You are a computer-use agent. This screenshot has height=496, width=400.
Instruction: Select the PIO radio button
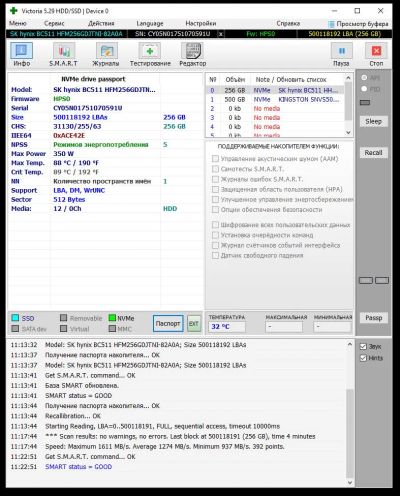pos(364,89)
